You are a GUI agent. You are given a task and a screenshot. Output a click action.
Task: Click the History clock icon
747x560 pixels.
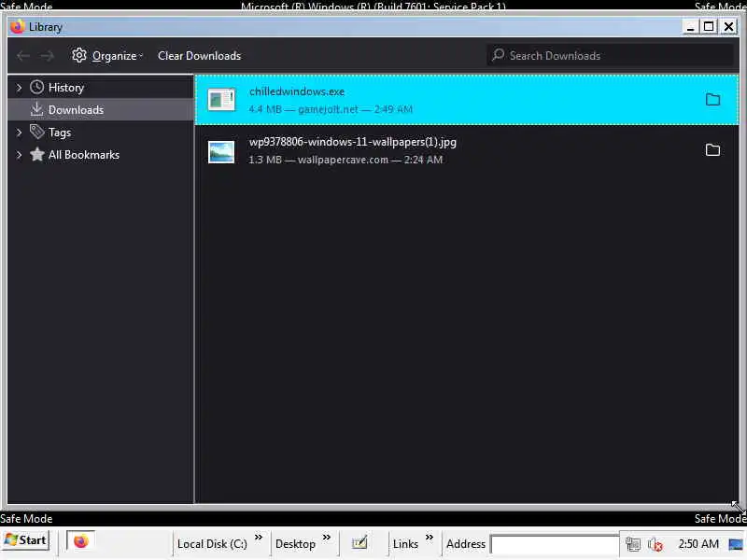(36, 87)
